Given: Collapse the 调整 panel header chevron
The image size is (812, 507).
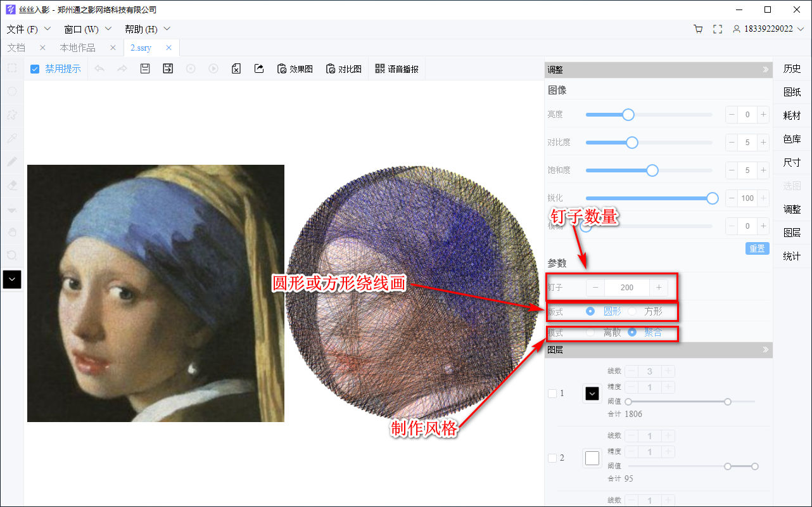Looking at the screenshot, I should pyautogui.click(x=765, y=69).
